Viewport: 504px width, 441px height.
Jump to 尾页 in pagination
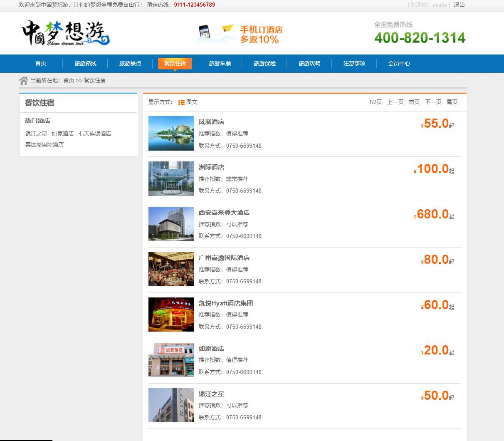click(x=452, y=102)
